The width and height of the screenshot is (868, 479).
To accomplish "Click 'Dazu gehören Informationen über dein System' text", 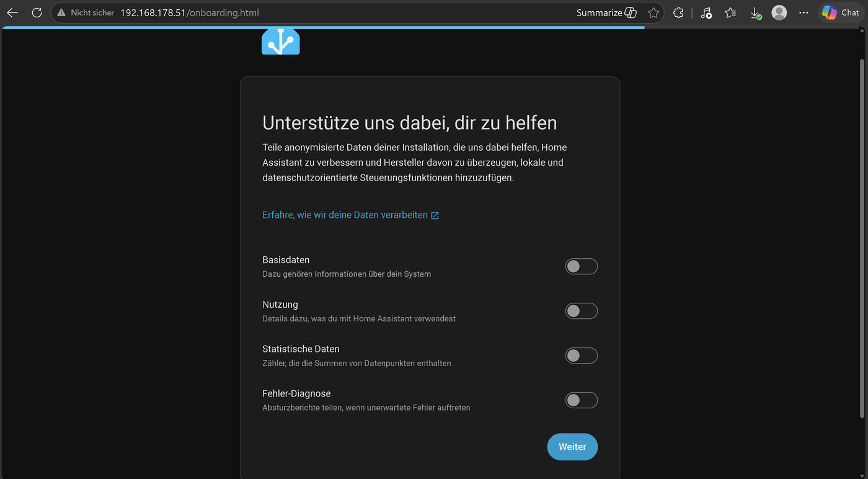I will tap(347, 274).
